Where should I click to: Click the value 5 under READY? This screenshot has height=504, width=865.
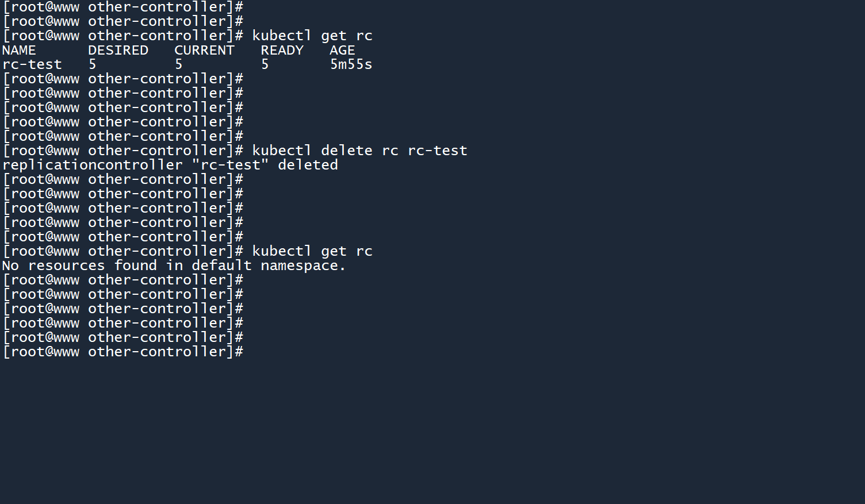(x=265, y=64)
